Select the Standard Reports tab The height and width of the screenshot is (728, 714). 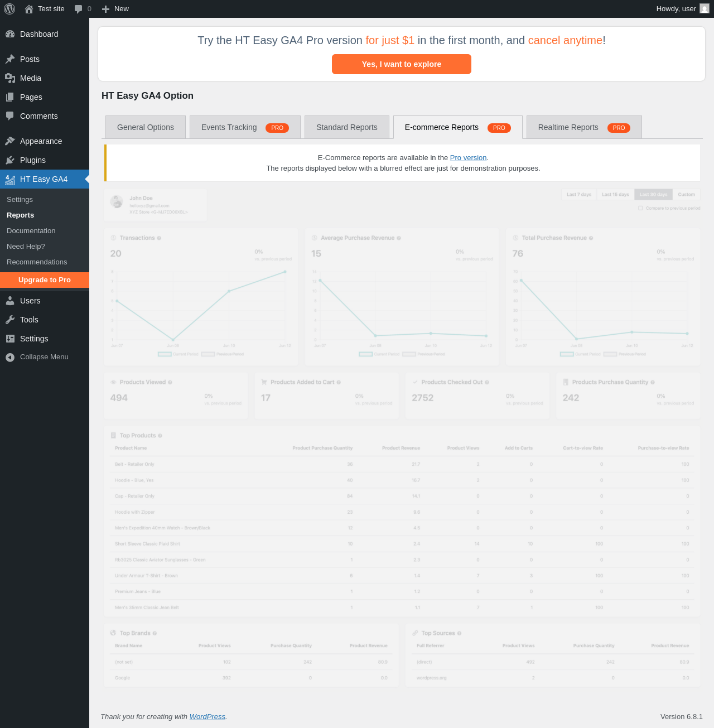[x=347, y=127]
